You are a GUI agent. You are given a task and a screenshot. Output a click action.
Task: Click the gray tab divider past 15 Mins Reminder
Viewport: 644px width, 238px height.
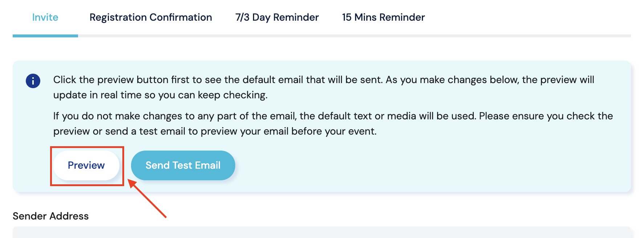(526, 36)
